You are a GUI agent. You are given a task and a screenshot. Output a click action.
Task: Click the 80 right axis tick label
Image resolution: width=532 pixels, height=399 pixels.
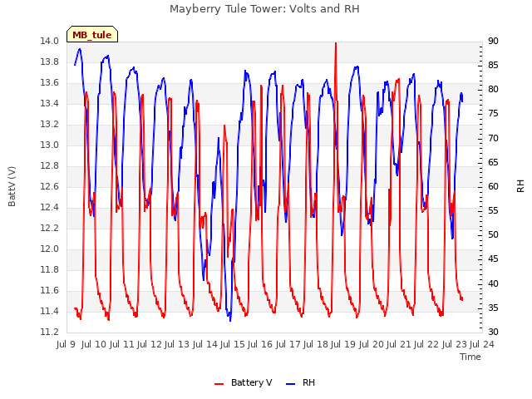[493, 89]
